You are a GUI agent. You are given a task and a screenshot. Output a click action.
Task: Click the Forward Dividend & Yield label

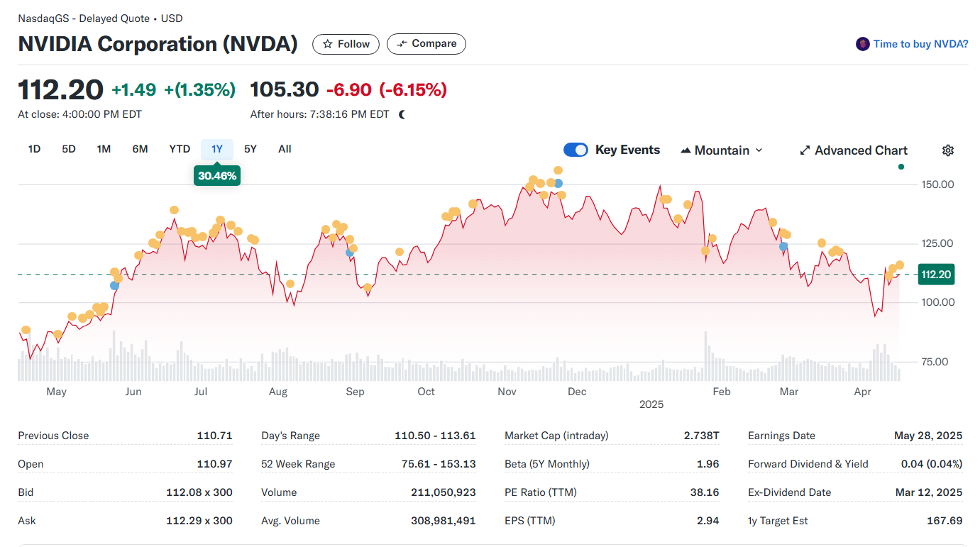[808, 464]
